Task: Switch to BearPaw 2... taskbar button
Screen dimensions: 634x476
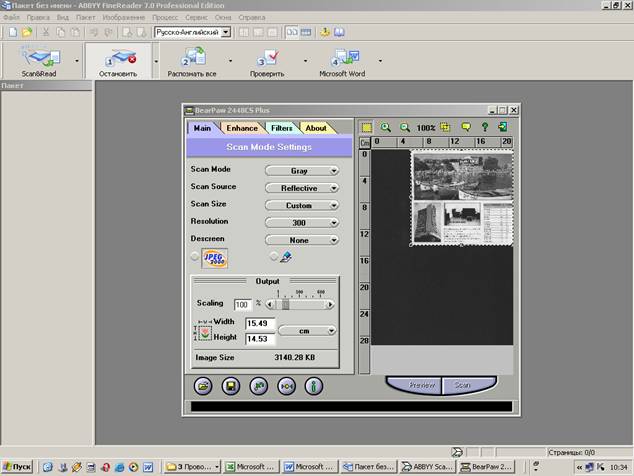Action: [x=486, y=467]
